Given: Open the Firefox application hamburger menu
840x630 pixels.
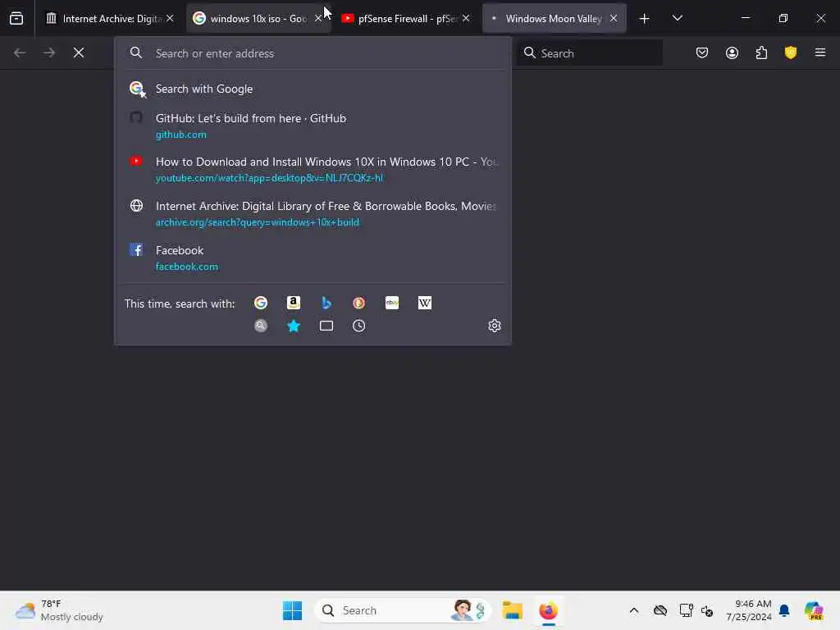Looking at the screenshot, I should pyautogui.click(x=820, y=52).
